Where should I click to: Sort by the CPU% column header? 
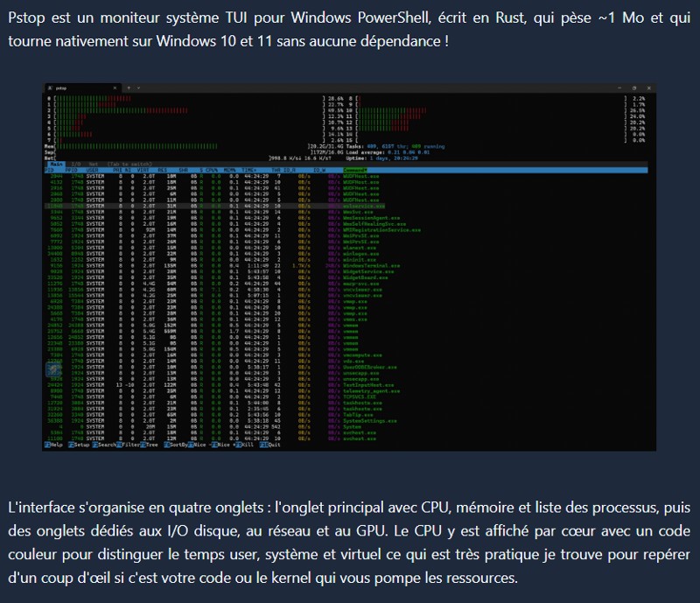(x=212, y=170)
